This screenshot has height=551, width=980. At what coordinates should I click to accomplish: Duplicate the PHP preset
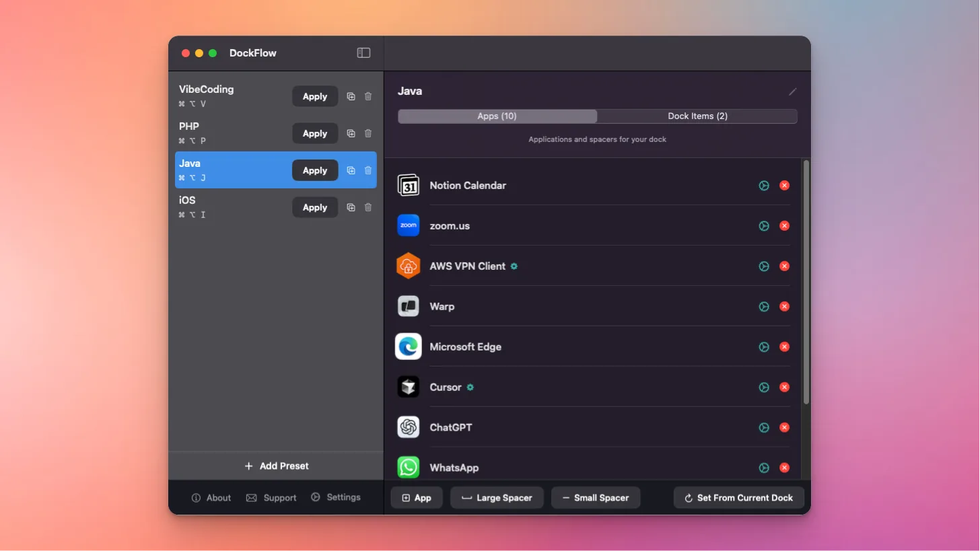(x=351, y=133)
